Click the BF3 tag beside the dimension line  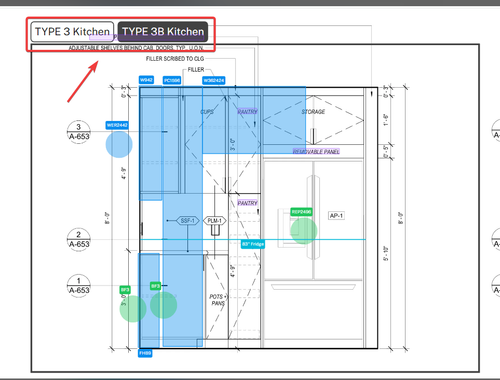tap(125, 290)
